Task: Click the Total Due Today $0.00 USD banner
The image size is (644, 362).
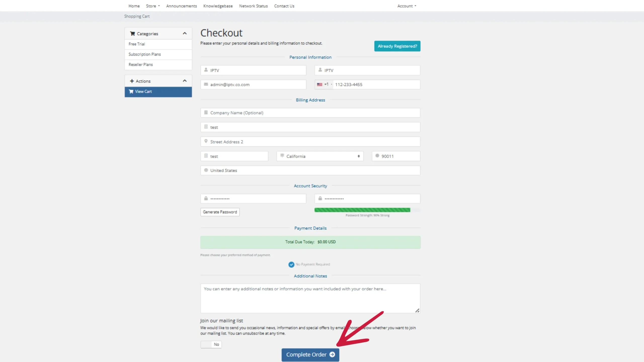Action: click(x=310, y=242)
